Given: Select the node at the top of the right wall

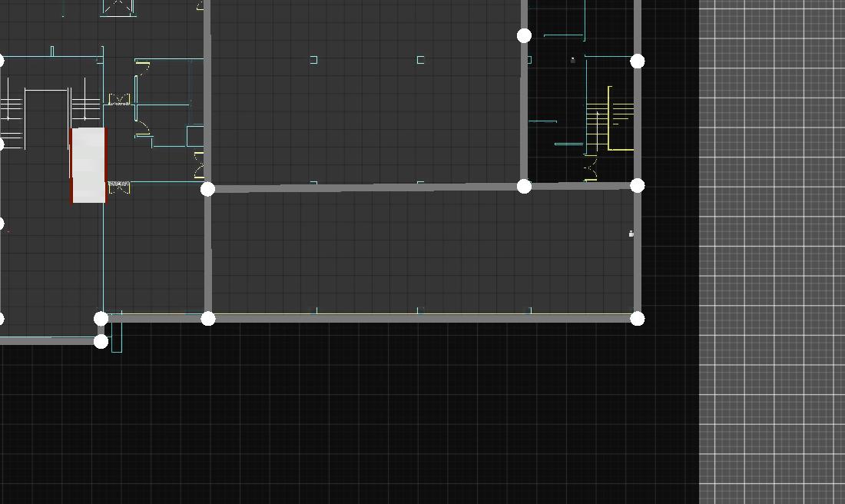Looking at the screenshot, I should 637,61.
